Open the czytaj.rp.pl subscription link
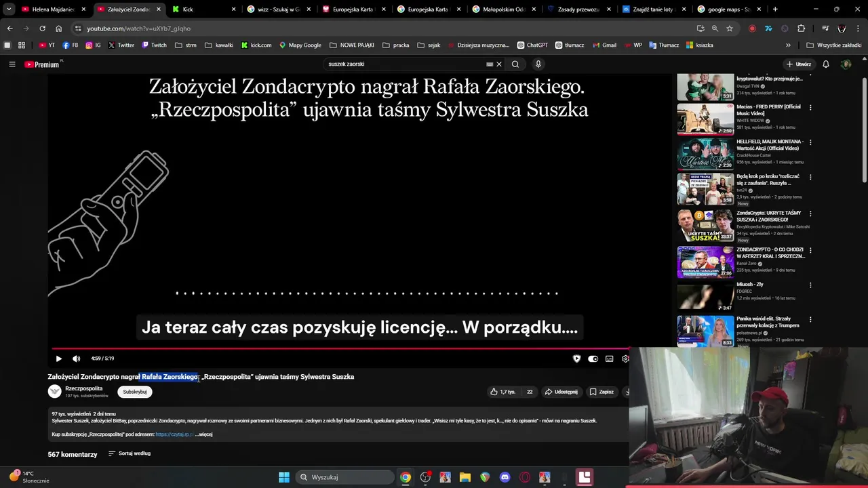Image resolution: width=868 pixels, height=488 pixels. (174, 434)
